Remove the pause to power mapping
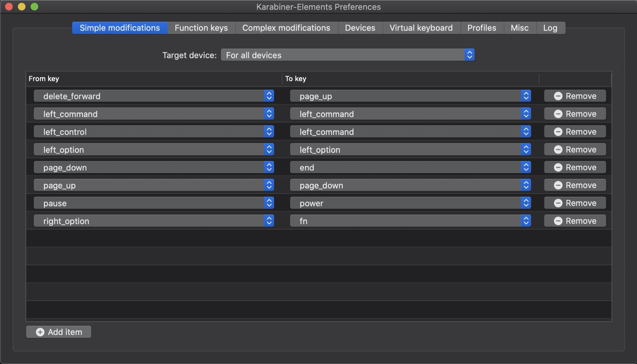Viewport: 637px width, 364px height. tap(575, 203)
